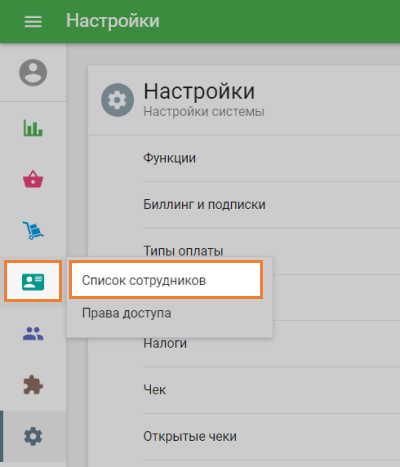The image size is (400, 467).
Task: Open the inventory hand truck icon
Action: tap(33, 230)
